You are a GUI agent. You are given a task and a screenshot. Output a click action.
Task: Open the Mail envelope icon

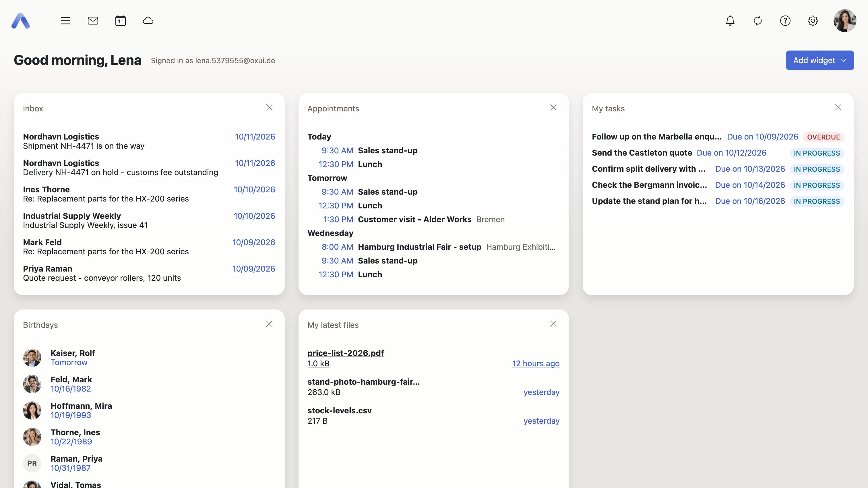pos(93,21)
